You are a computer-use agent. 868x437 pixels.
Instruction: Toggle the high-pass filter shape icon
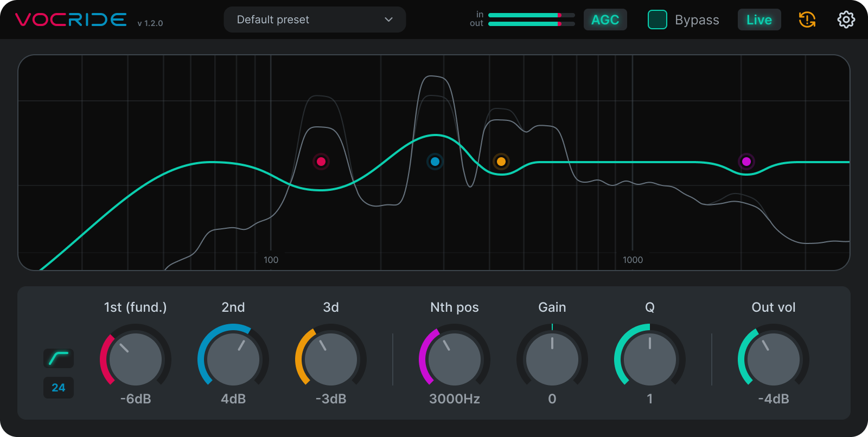point(59,358)
